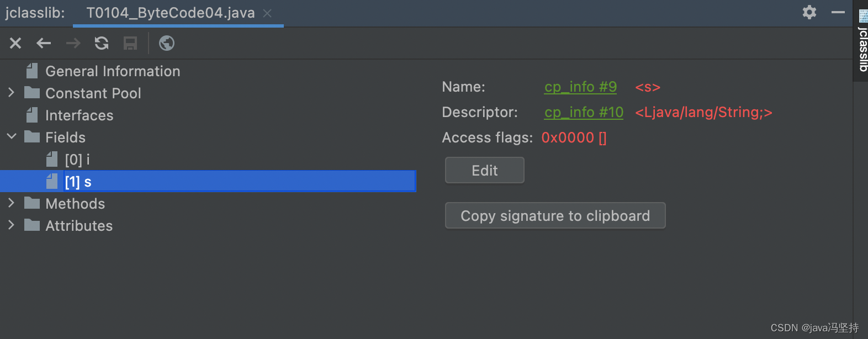Hide the tool window with minus icon
868x339 pixels.
click(838, 12)
